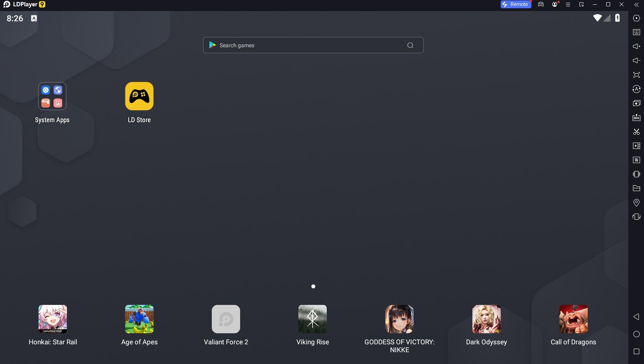The image size is (644, 364).
Task: Launch Call of Dragons
Action: pos(574,319)
